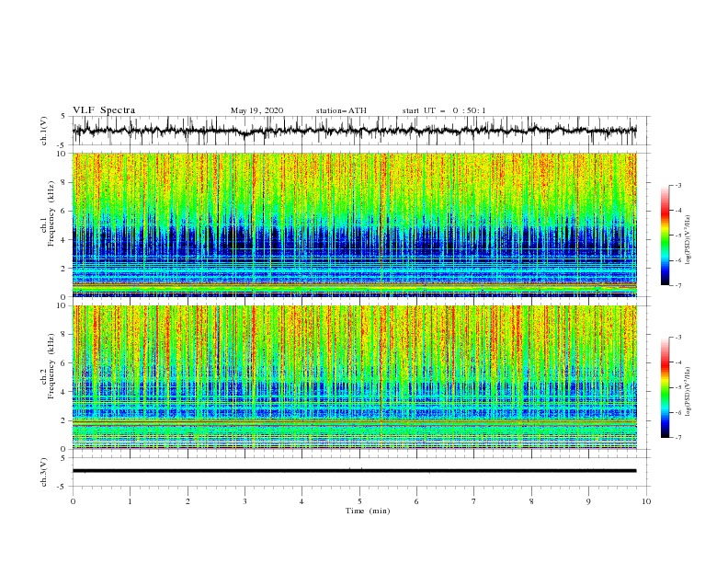Click the ch.1 spectrogram plot
This screenshot has height=563, width=728.
(x=354, y=224)
